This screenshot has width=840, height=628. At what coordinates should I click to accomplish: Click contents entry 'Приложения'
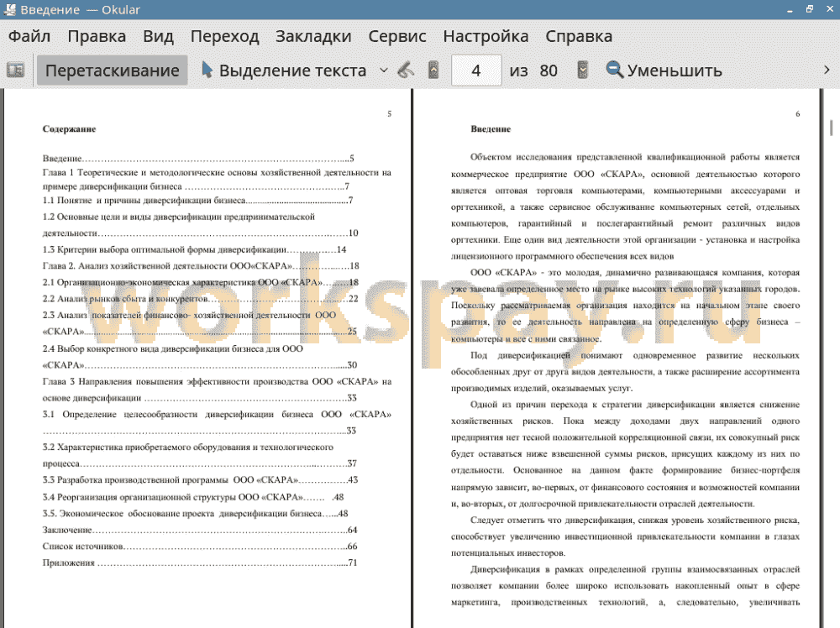[x=200, y=563]
